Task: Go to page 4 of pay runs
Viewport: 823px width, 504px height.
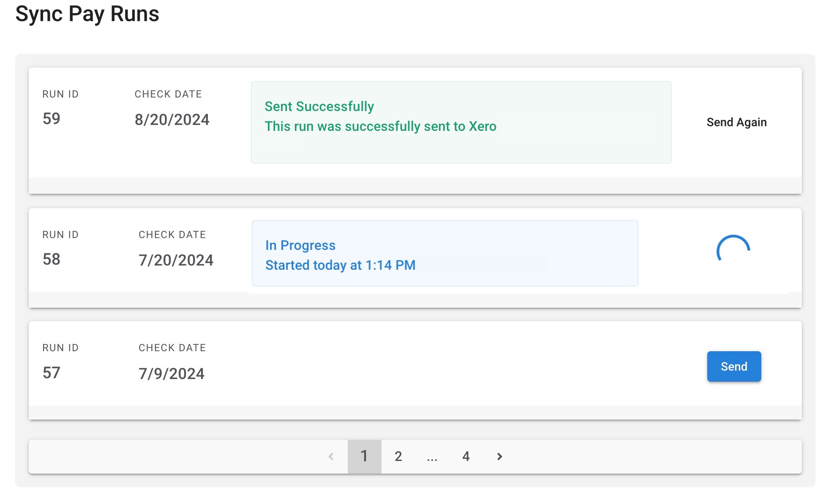Action: 466,456
